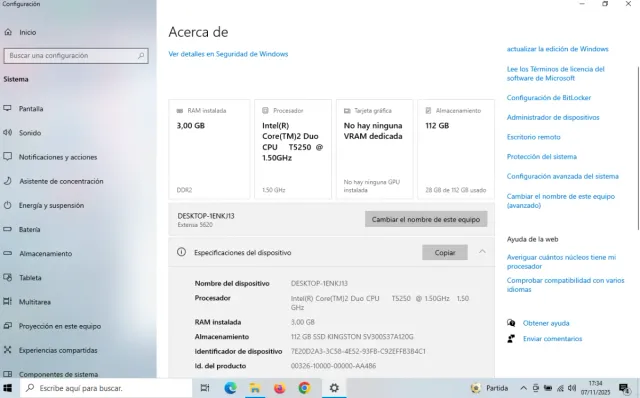Screen dimensions: 640x398
Task: Click the Settings gear taskbar icon
Action: coord(334,388)
